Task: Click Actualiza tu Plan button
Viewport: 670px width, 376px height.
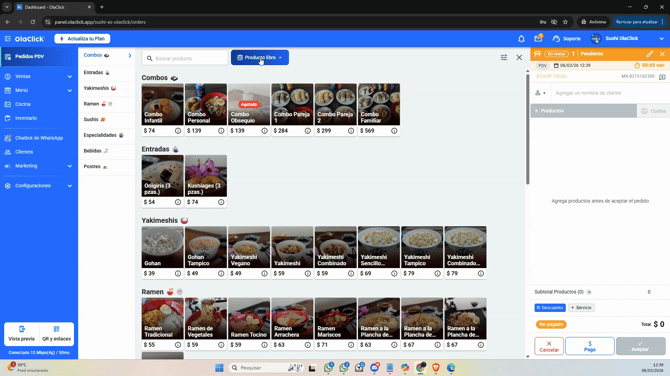Action: click(x=82, y=39)
